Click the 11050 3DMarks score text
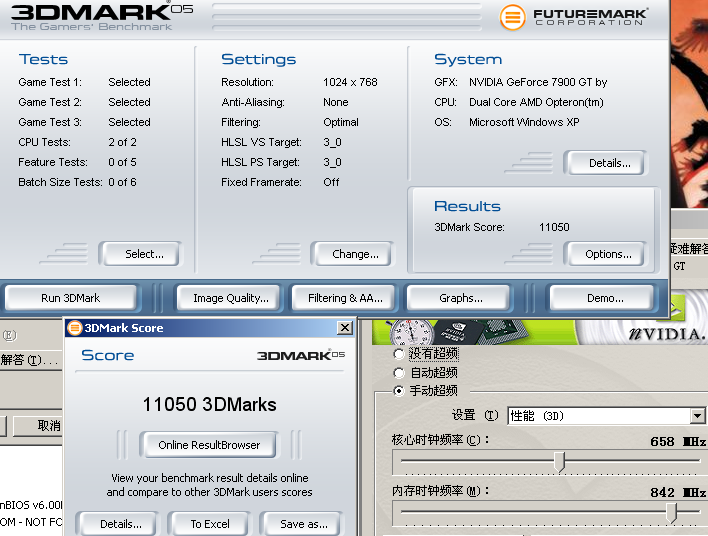Viewport: 708px width, 536px height. pyautogui.click(x=210, y=404)
